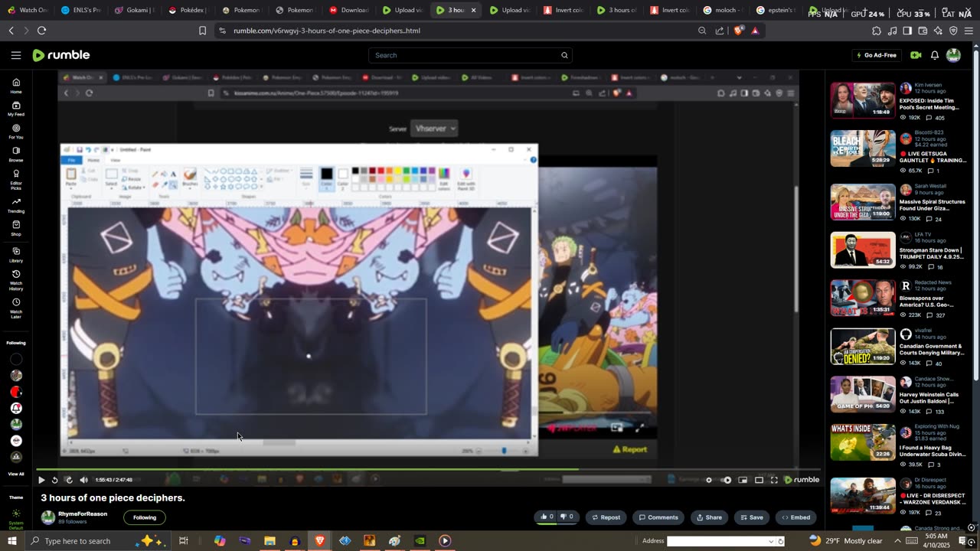Toggle theater mode
980x551 pixels.
point(759,480)
